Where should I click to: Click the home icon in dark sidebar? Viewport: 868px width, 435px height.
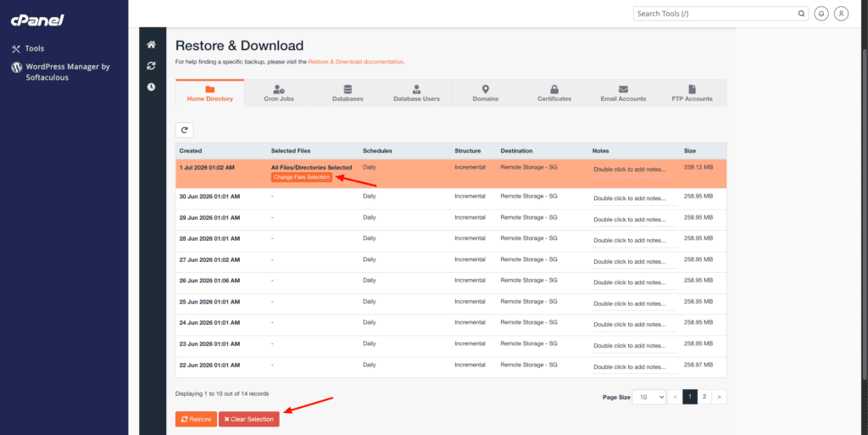click(x=151, y=45)
